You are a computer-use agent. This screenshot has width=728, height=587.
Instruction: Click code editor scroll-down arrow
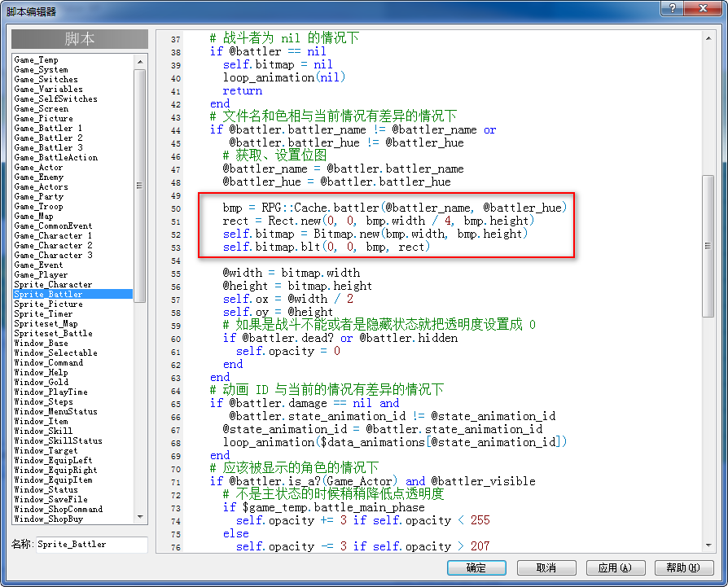[x=708, y=545]
